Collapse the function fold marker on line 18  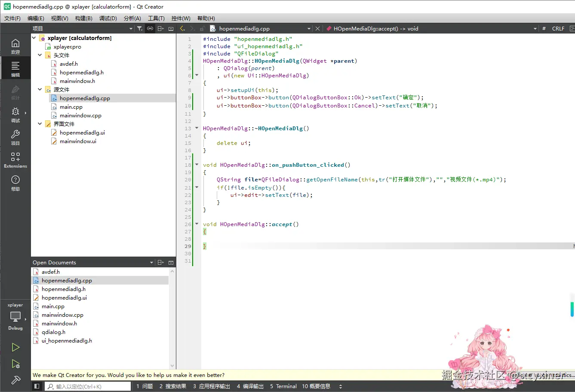coord(197,165)
